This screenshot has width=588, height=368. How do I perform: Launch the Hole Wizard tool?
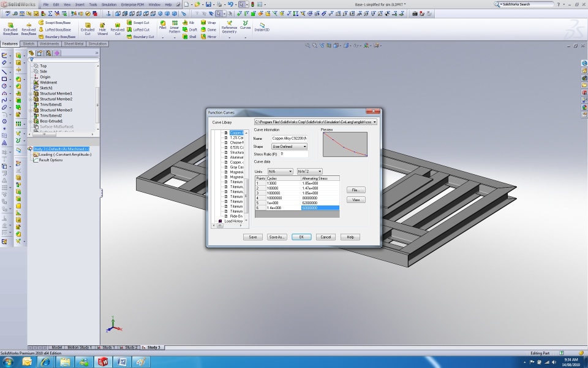pyautogui.click(x=102, y=29)
